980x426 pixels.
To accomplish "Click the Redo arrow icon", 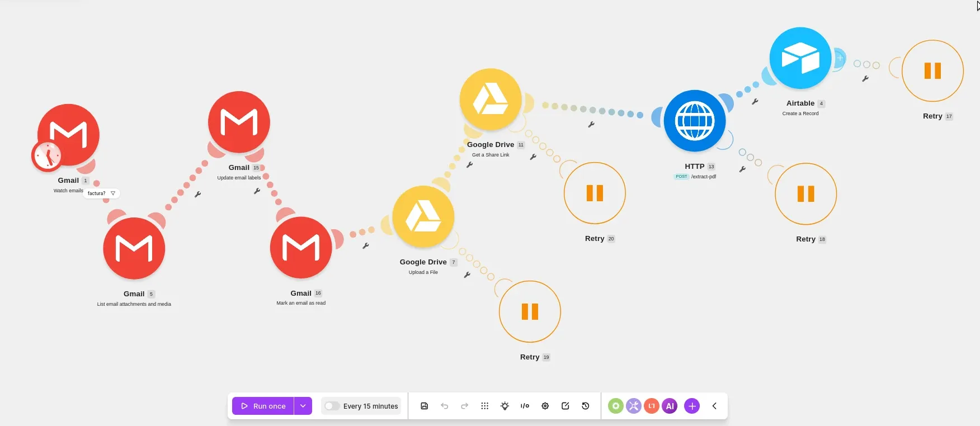I will click(464, 406).
